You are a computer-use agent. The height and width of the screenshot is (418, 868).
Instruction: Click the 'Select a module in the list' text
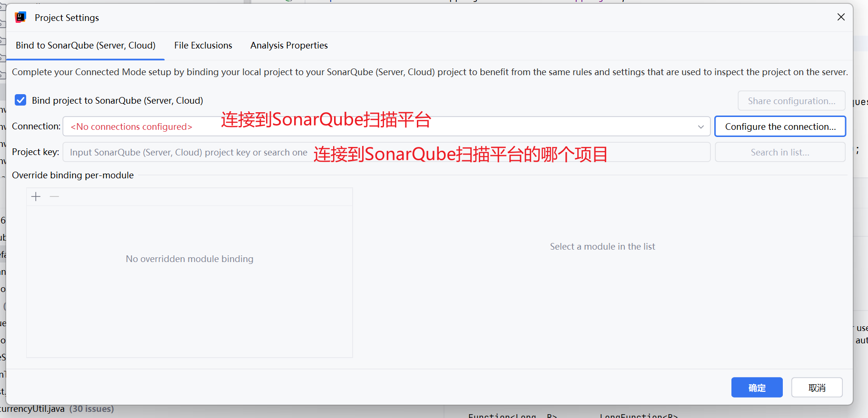pyautogui.click(x=602, y=246)
